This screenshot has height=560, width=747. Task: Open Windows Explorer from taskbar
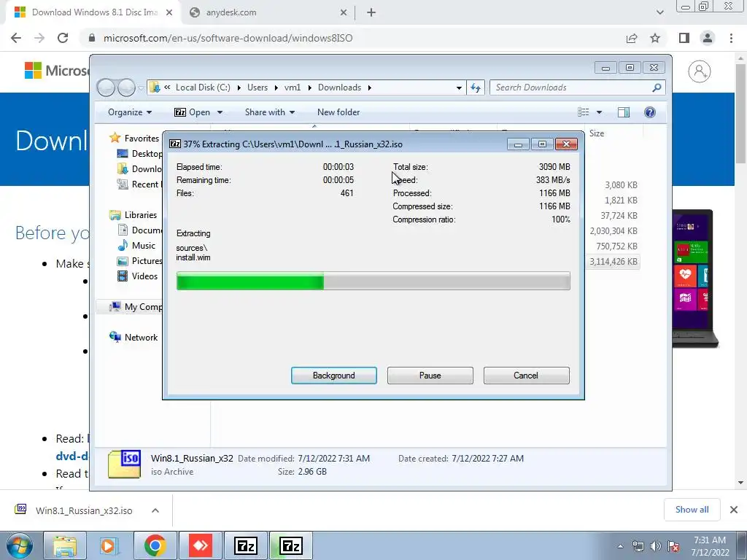point(65,545)
